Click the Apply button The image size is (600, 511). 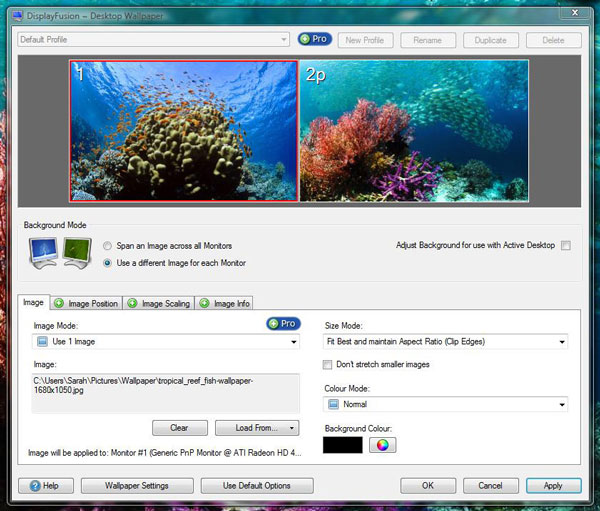point(553,486)
